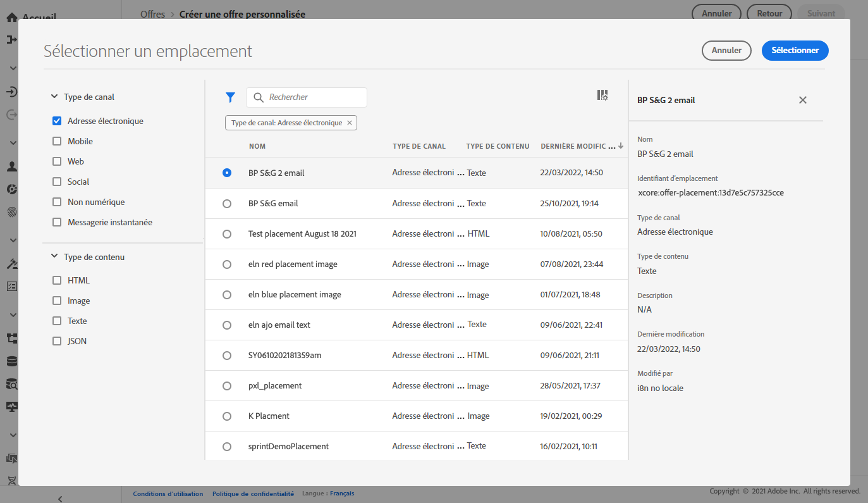Viewport: 868px width, 503px height.
Task: Enable the Mobile channel checkbox
Action: (57, 141)
